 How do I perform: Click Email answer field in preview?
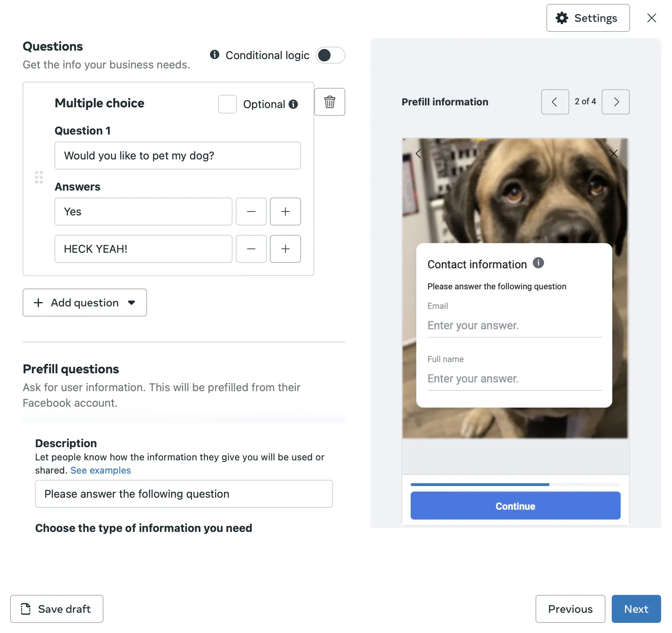[515, 325]
